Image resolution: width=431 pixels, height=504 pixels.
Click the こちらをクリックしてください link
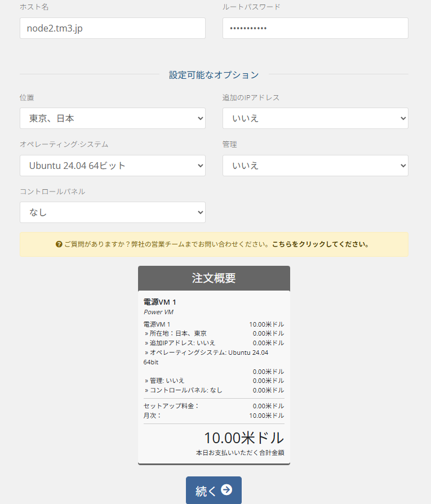pos(321,244)
